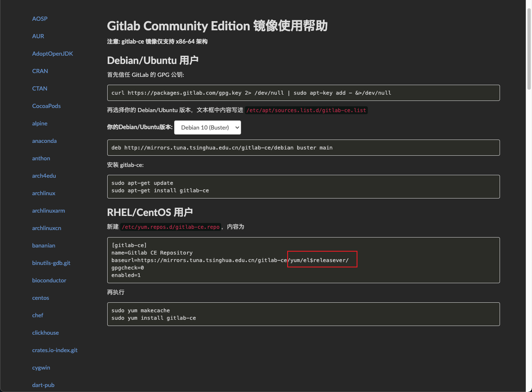The image size is (532, 392).
Task: Click the deb buster main source line
Action: click(222, 147)
